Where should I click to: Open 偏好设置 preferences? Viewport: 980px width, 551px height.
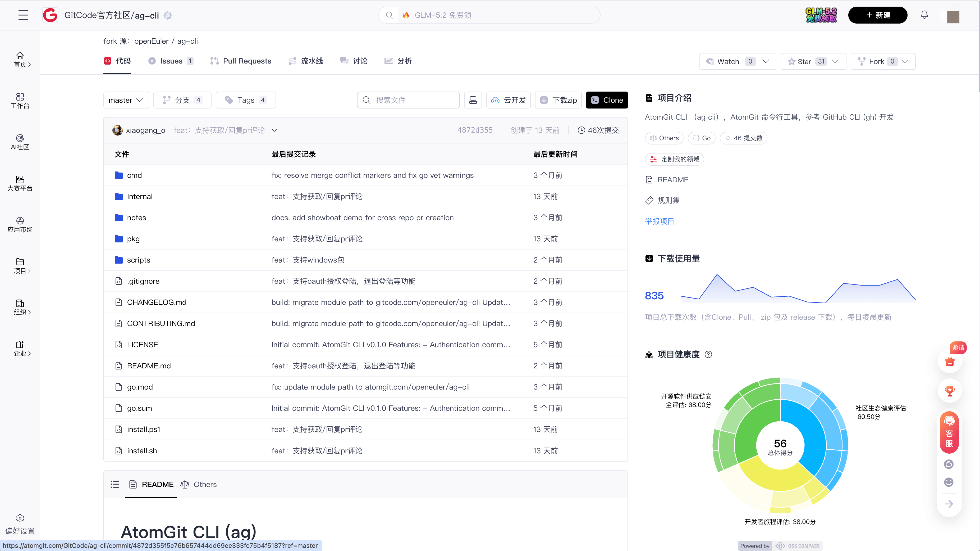pos(20,524)
